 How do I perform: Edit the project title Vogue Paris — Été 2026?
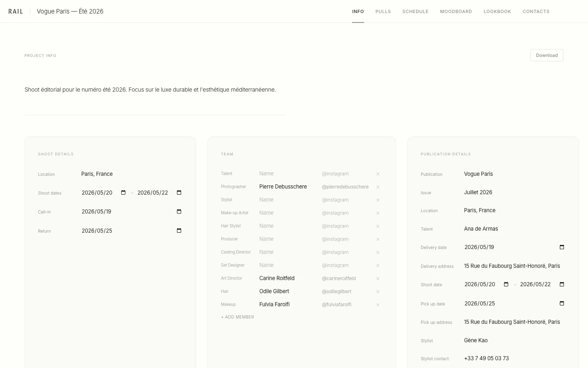click(x=70, y=11)
